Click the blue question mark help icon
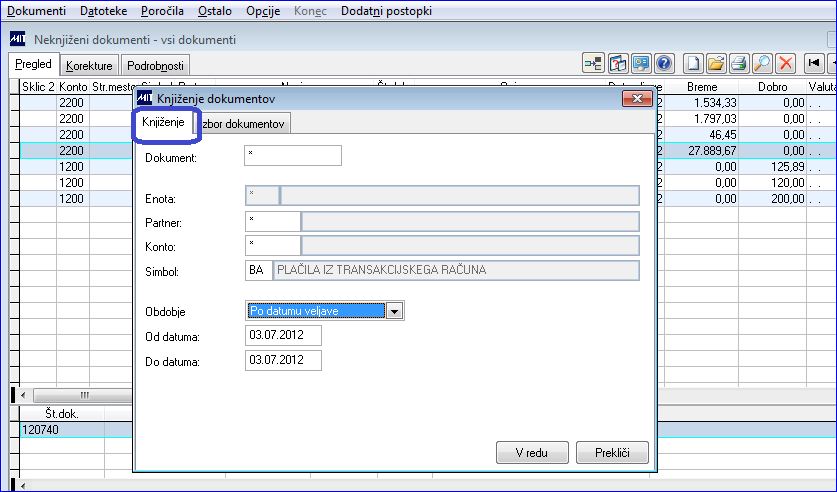 (664, 64)
